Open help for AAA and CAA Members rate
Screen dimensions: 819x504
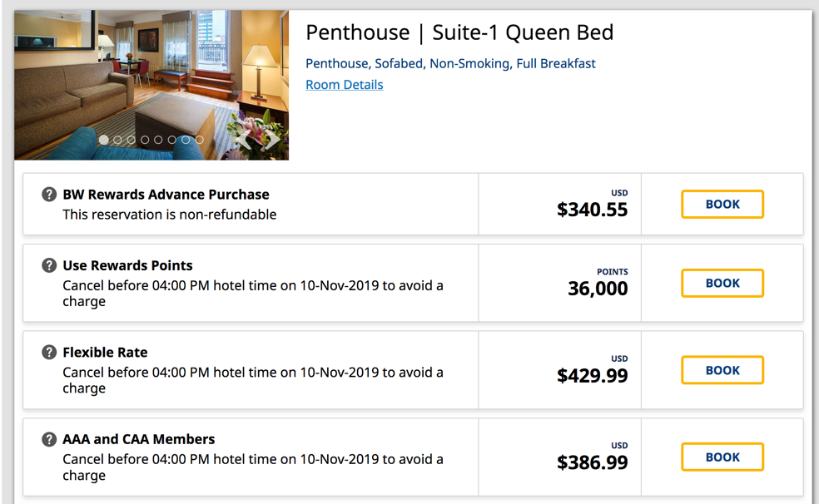pyautogui.click(x=48, y=439)
